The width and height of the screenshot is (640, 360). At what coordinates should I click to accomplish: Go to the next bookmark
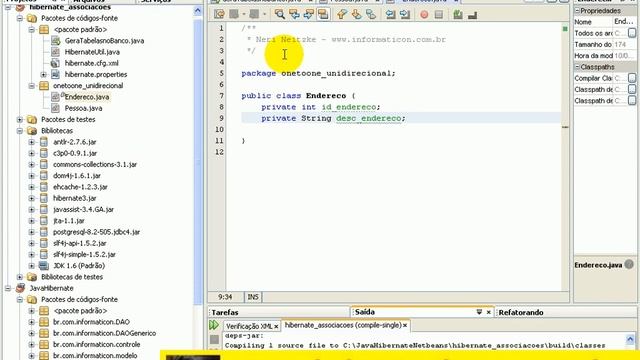[x=356, y=15]
